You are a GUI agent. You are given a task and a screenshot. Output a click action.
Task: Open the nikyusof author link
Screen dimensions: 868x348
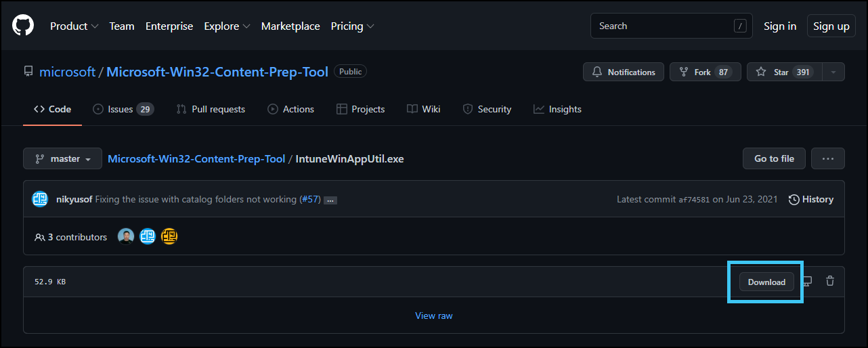74,199
